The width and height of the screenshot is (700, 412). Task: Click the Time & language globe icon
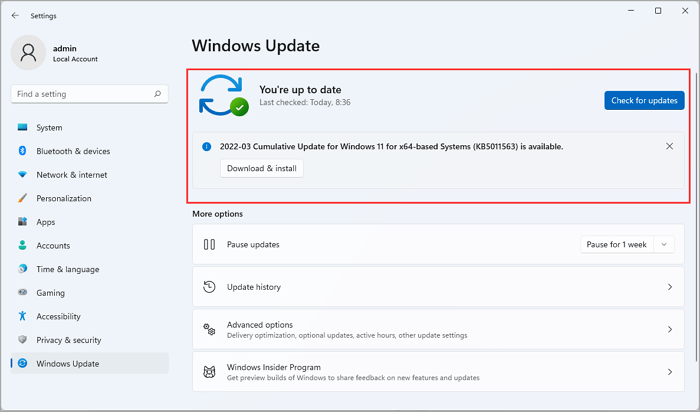coord(22,269)
